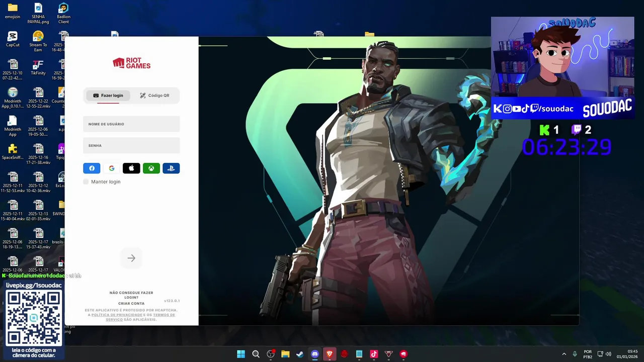Viewport: 644px width, 362px height.
Task: Open Stream To Earn shortcut
Action: (x=38, y=42)
